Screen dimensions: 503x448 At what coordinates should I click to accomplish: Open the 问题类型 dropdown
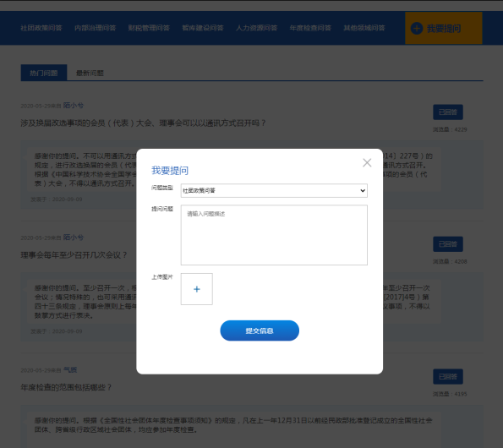pos(274,190)
